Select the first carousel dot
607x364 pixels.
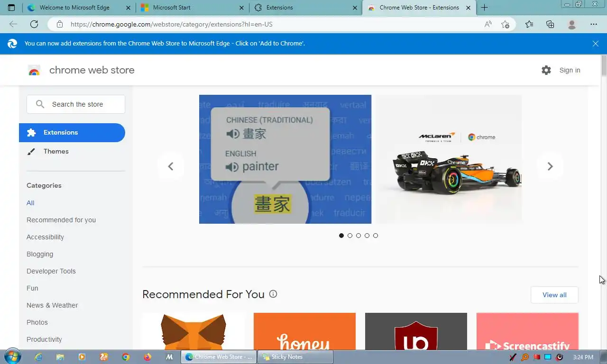(341, 236)
